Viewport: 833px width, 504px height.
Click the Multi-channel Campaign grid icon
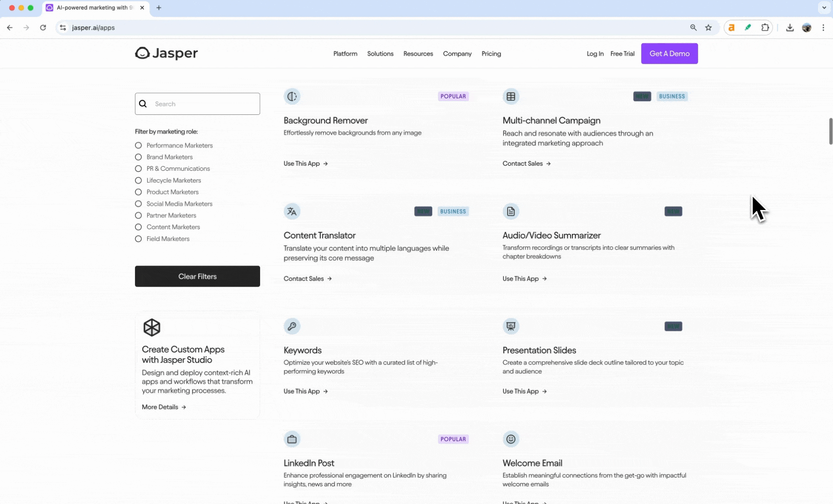pos(511,97)
